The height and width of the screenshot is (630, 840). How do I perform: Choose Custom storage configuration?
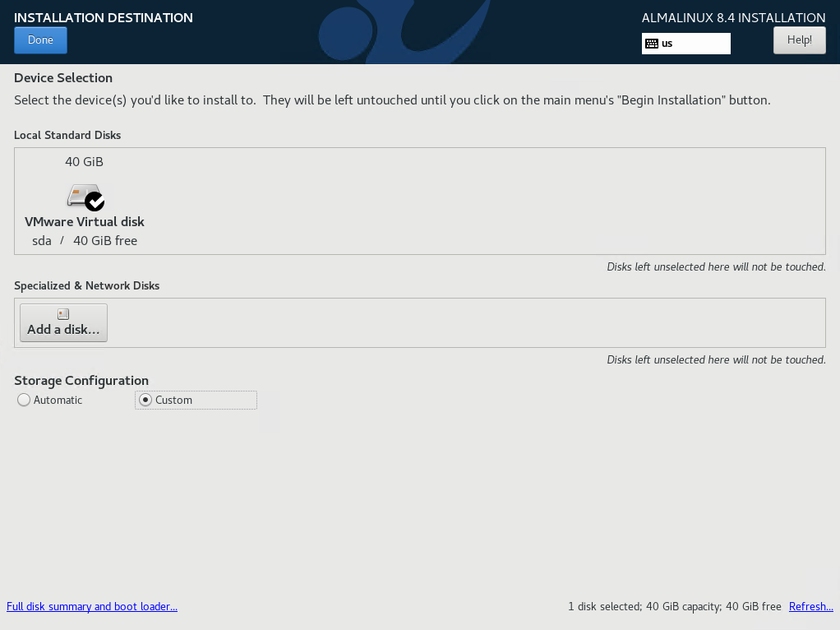[196, 400]
